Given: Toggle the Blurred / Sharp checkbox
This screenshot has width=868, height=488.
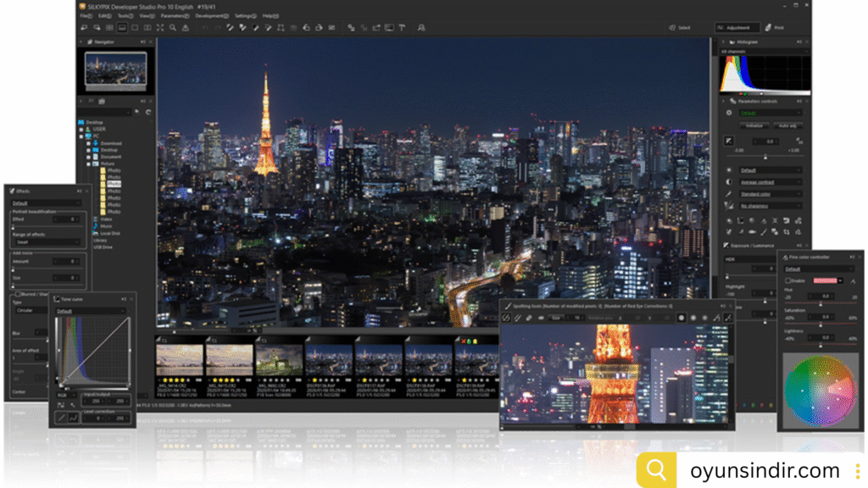Looking at the screenshot, I should tap(16, 294).
